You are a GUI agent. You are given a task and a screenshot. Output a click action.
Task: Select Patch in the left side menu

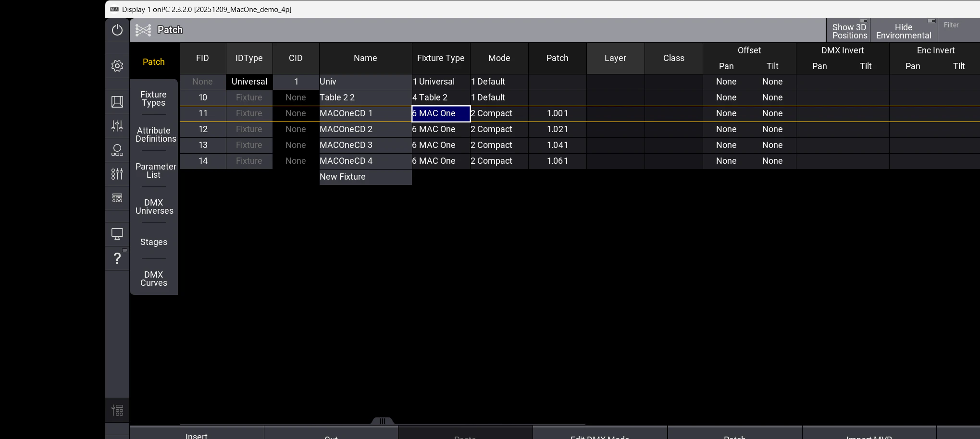point(154,62)
